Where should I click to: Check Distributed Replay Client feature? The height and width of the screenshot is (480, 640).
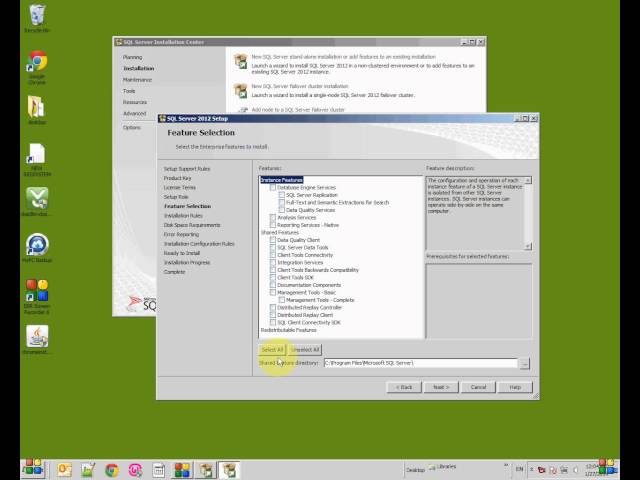coord(273,315)
